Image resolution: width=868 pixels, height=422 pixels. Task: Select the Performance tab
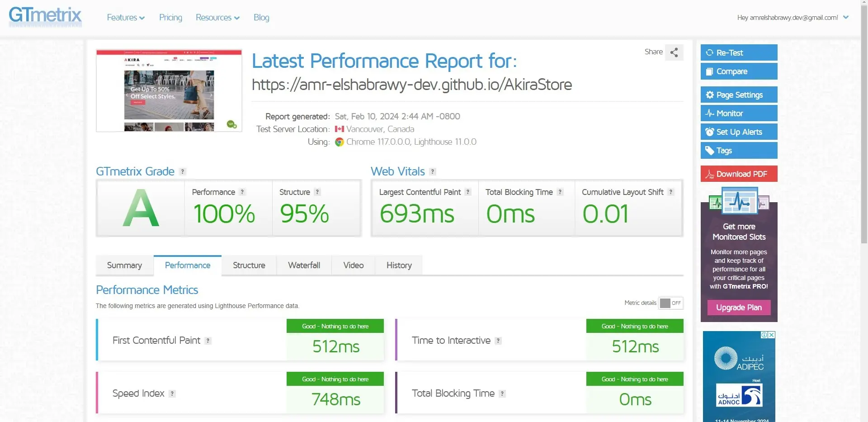pos(188,266)
